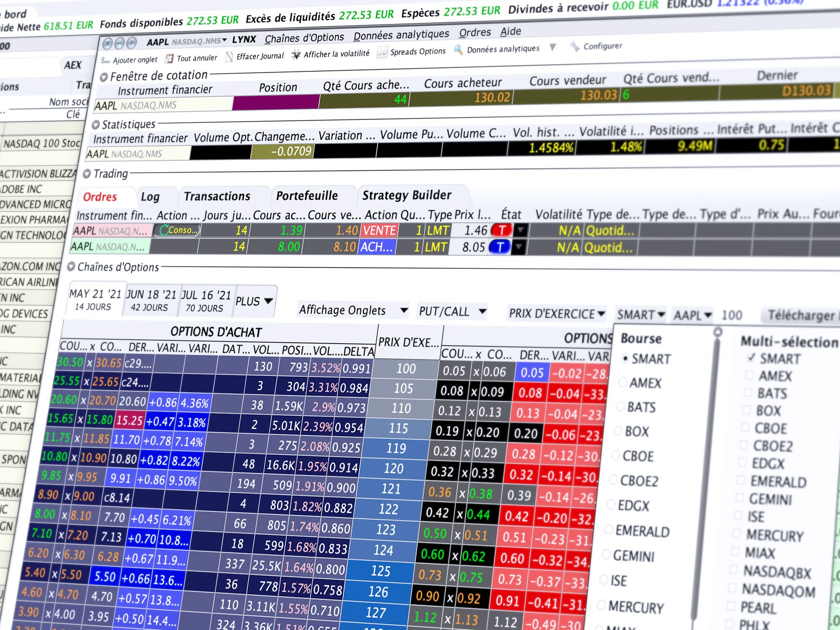Viewport: 840px width, 630px height.
Task: Click blue T transmit button on buy order
Action: 500,247
